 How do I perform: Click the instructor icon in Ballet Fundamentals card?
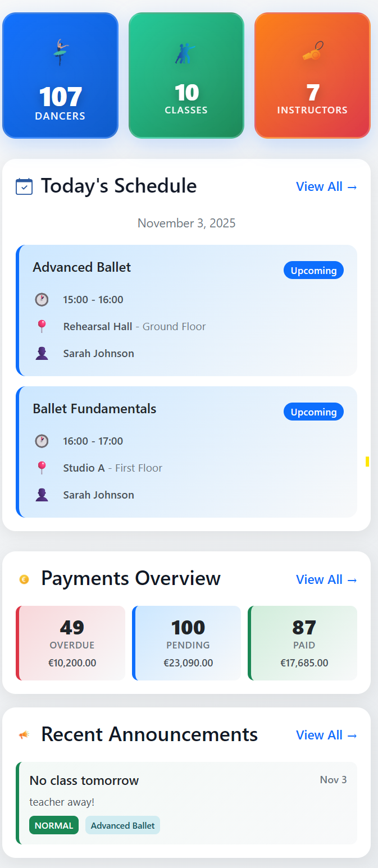pos(42,495)
